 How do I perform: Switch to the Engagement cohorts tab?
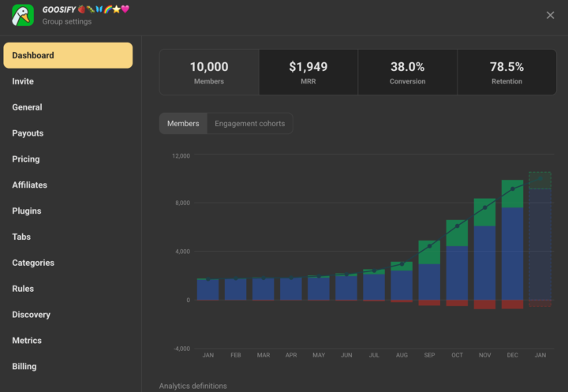[x=249, y=124]
